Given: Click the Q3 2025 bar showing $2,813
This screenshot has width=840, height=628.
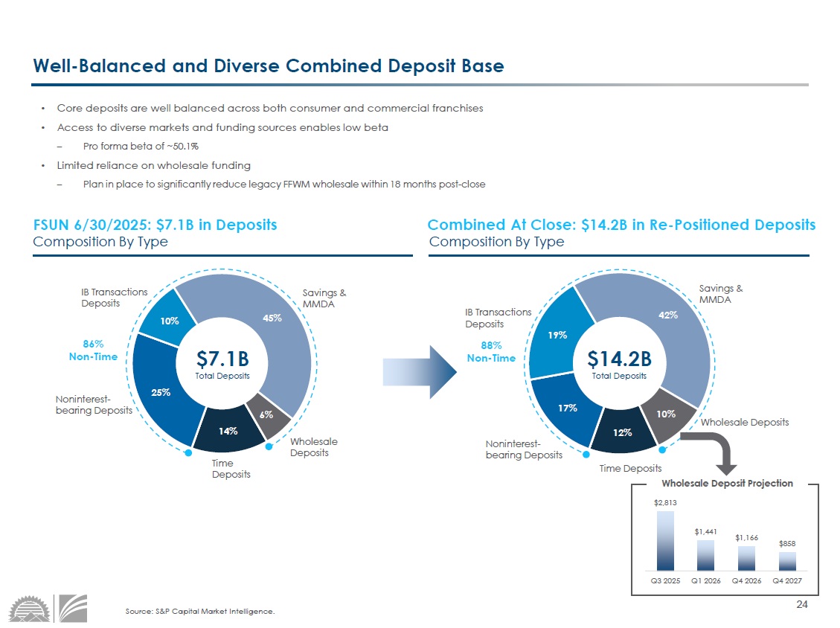Looking at the screenshot, I should [666, 539].
